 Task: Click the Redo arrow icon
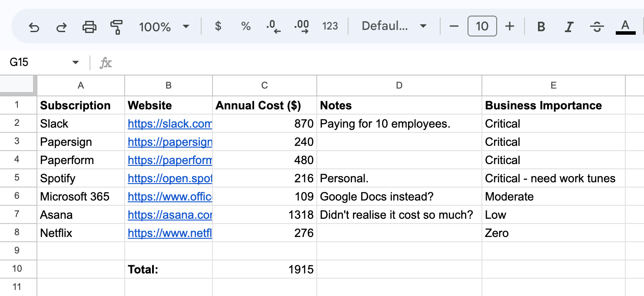tap(61, 27)
